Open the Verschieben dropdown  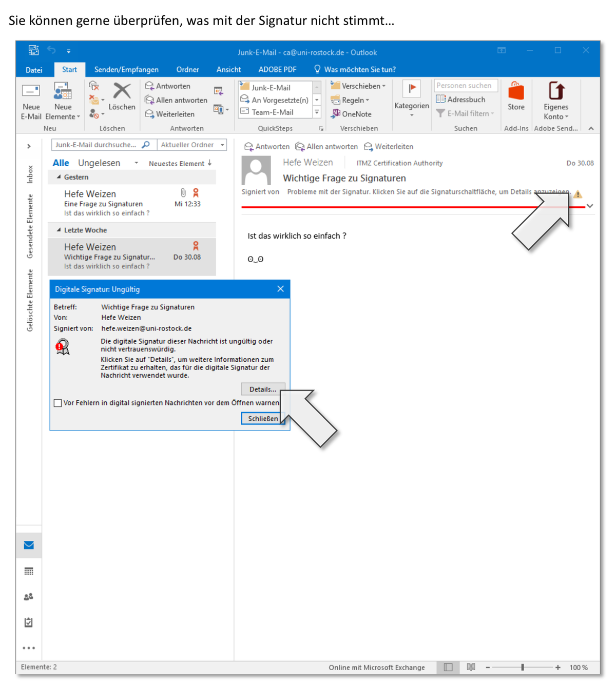pos(358,86)
